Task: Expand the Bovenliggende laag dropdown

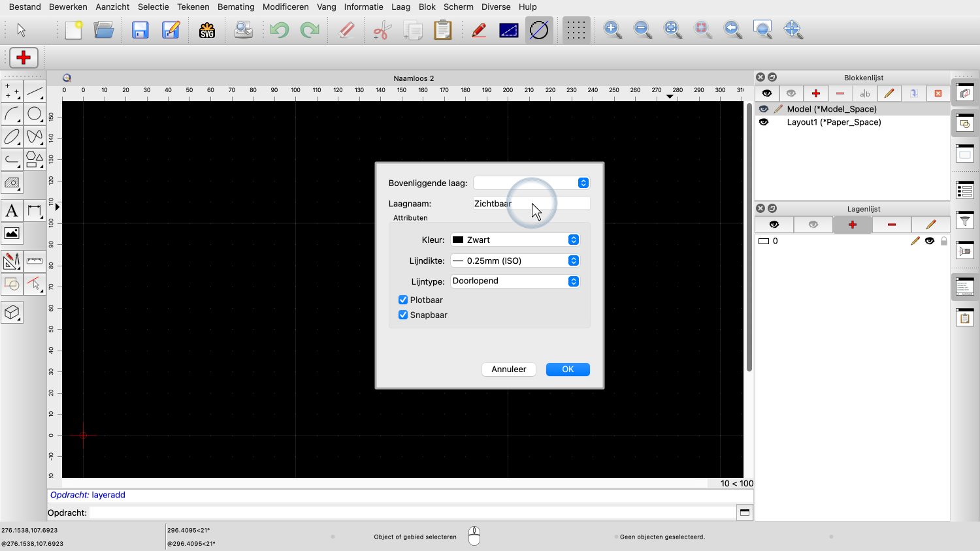Action: pos(531,183)
